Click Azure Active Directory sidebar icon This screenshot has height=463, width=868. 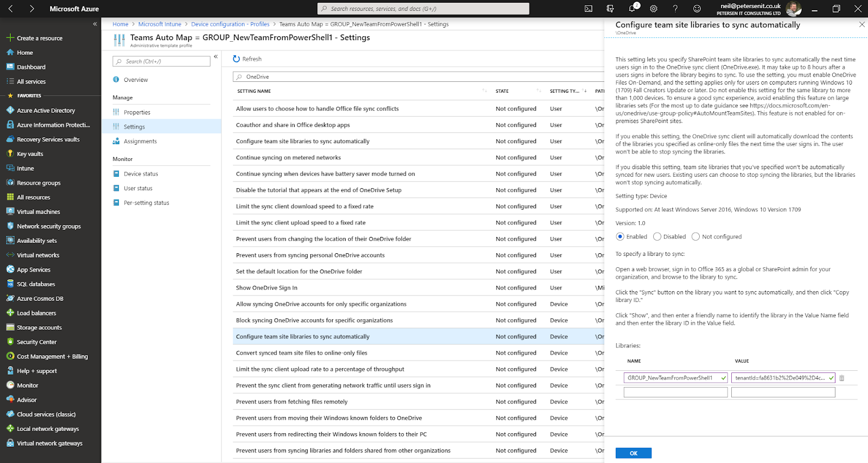point(10,110)
